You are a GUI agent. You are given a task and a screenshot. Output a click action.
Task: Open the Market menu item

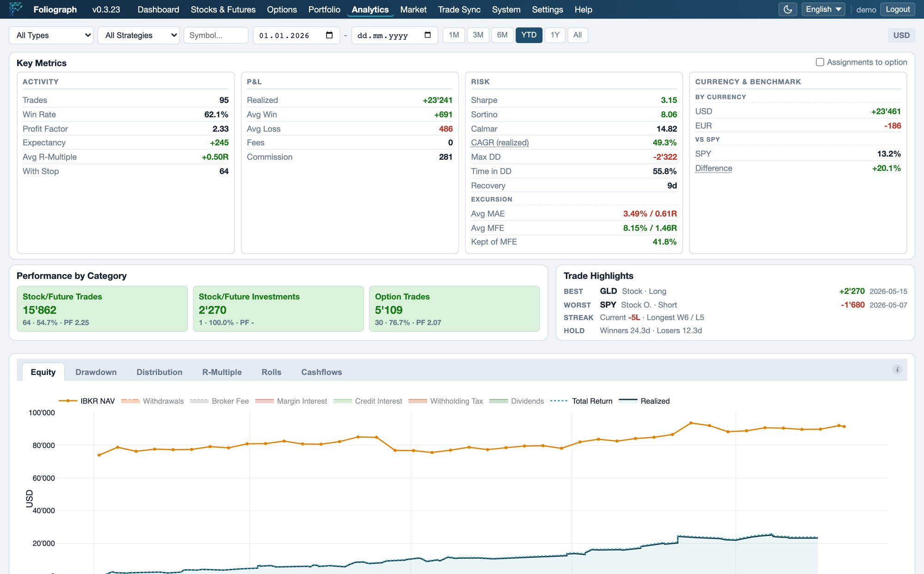coord(413,9)
